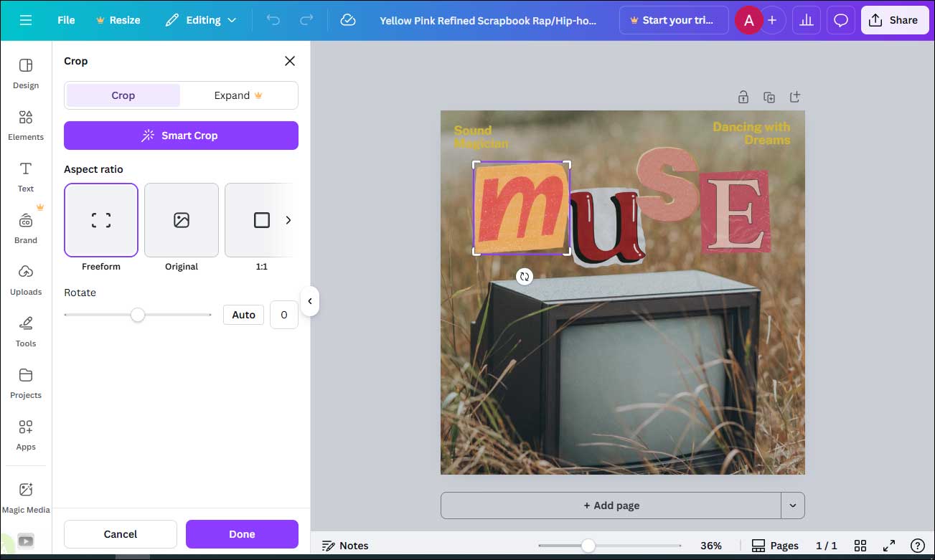Switch to the Expand tab

click(x=239, y=95)
